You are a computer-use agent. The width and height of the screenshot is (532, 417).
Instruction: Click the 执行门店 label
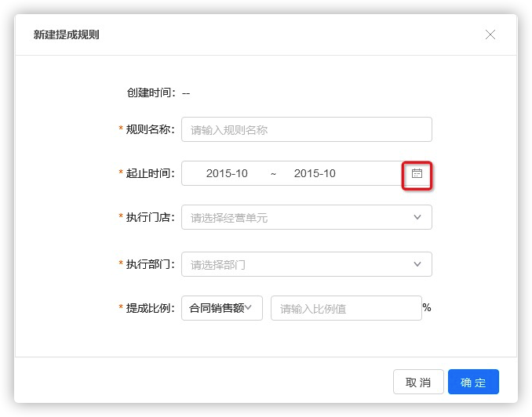pyautogui.click(x=151, y=217)
